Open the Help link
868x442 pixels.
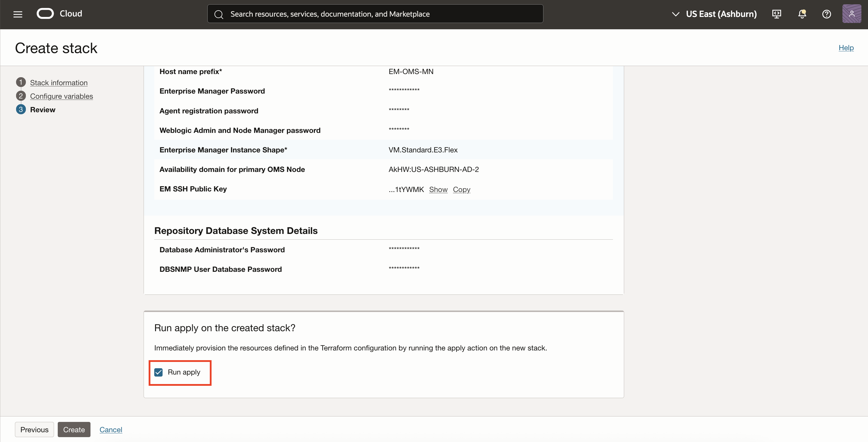pos(846,47)
